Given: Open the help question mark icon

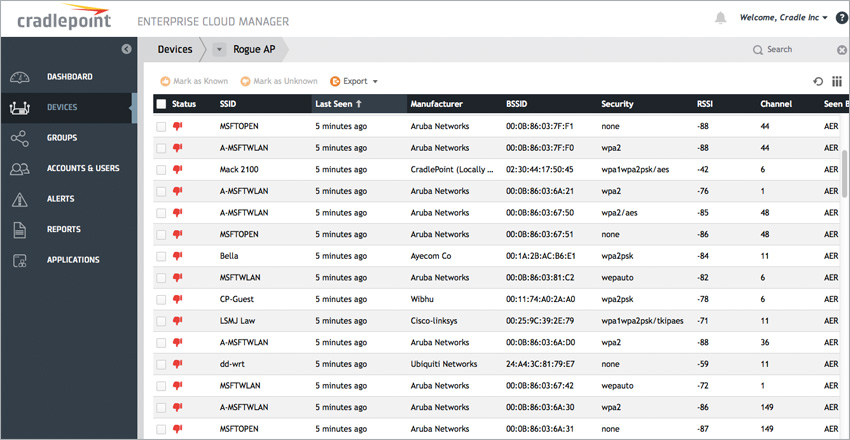Looking at the screenshot, I should pyautogui.click(x=842, y=18).
